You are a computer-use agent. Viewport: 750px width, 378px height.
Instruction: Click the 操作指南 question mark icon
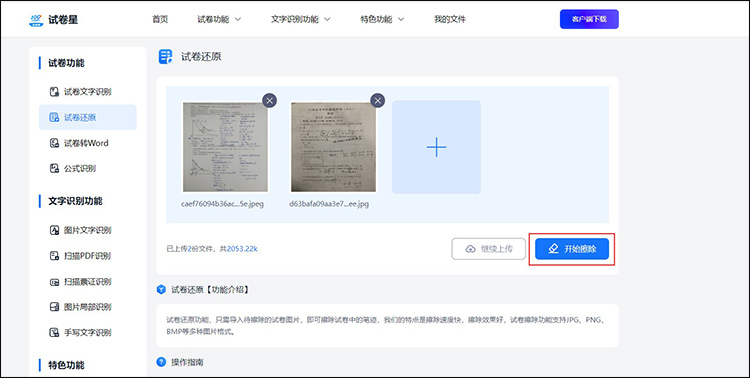161,362
